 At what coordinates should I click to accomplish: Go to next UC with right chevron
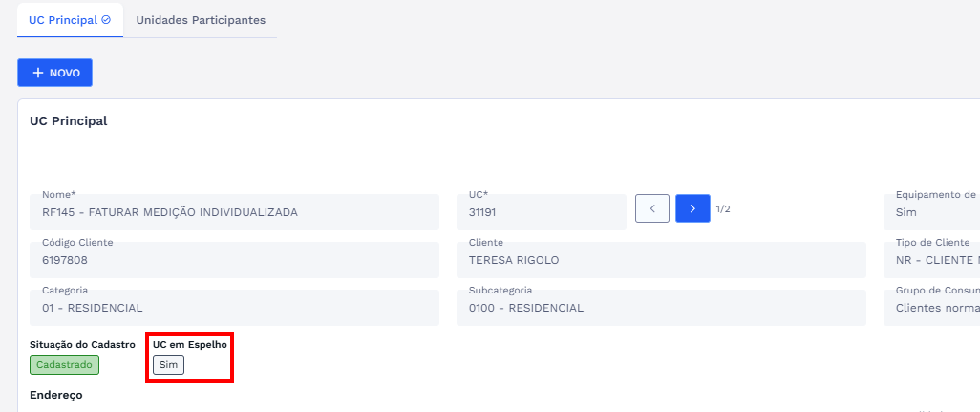pos(692,208)
